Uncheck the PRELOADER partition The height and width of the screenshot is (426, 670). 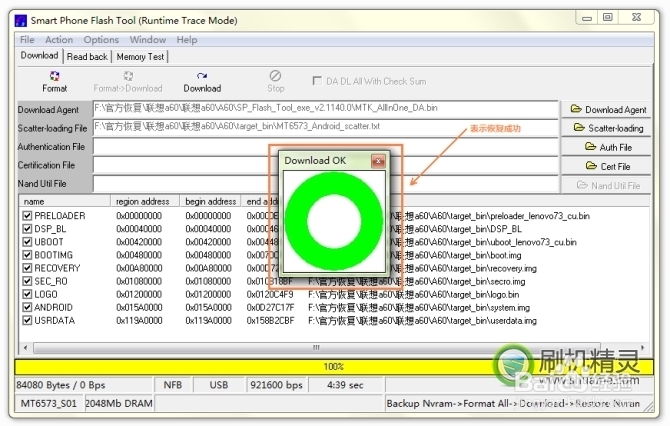(27, 216)
